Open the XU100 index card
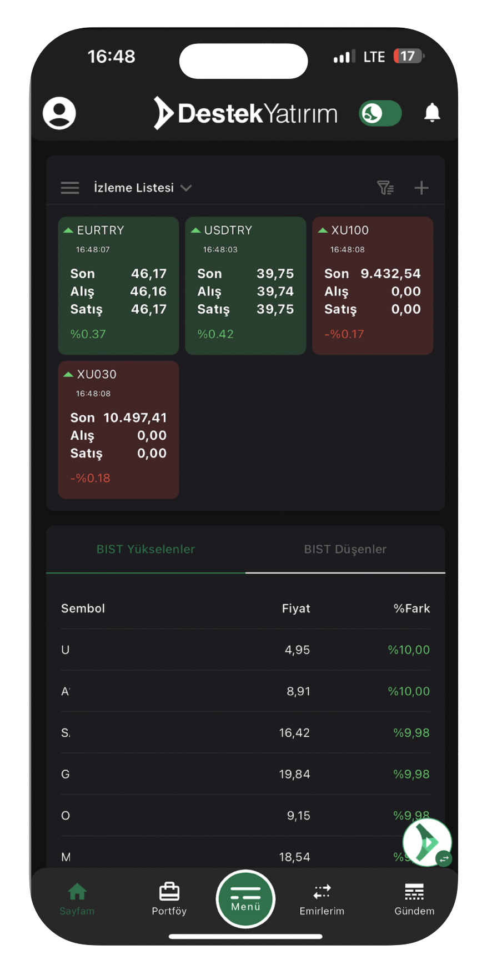This screenshot has height=980, width=487. coord(373,285)
